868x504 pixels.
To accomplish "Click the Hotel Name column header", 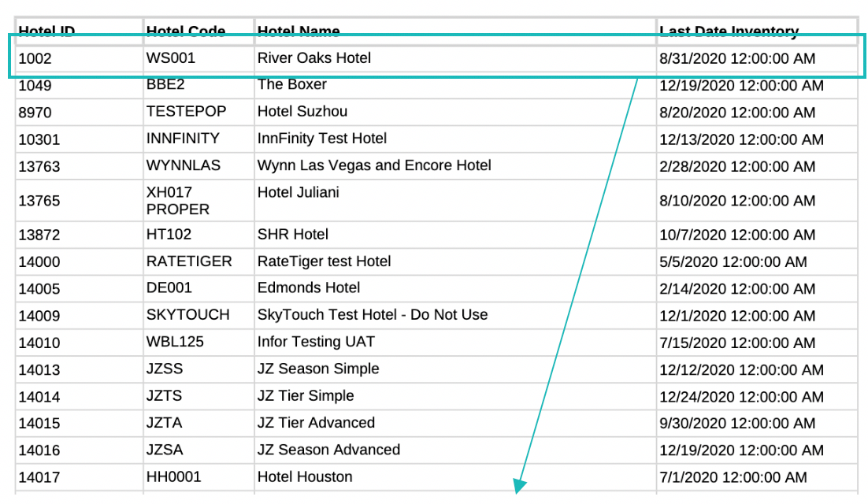I will coord(299,31).
